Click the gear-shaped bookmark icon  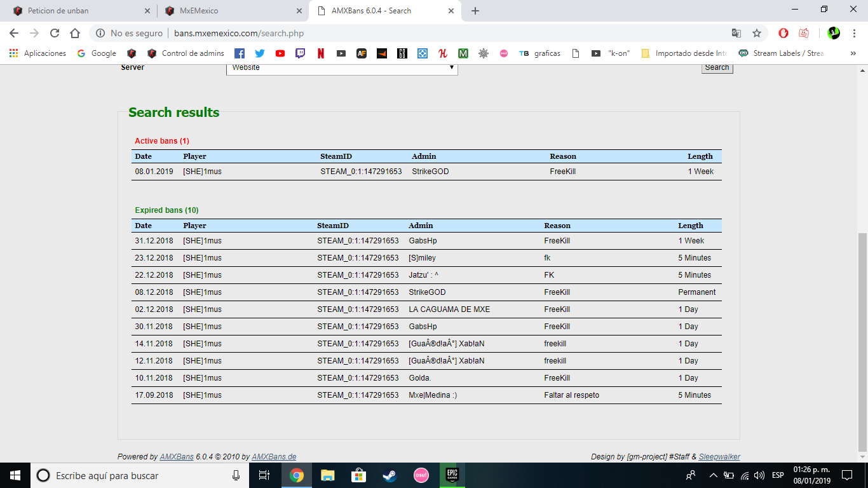(484, 53)
